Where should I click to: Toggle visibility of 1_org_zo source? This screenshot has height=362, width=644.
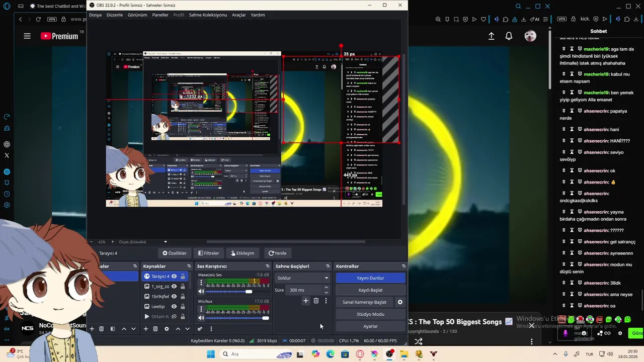pyautogui.click(x=174, y=287)
